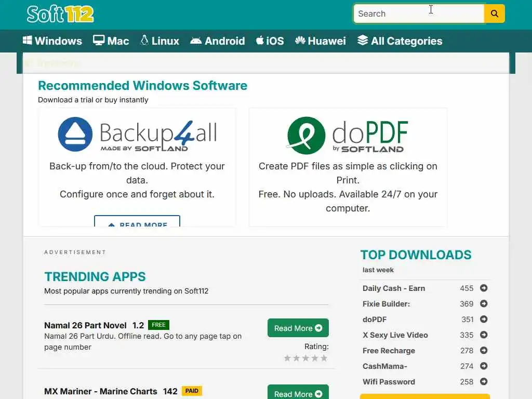Open the iOS category menu
The image size is (532, 399).
[270, 41]
